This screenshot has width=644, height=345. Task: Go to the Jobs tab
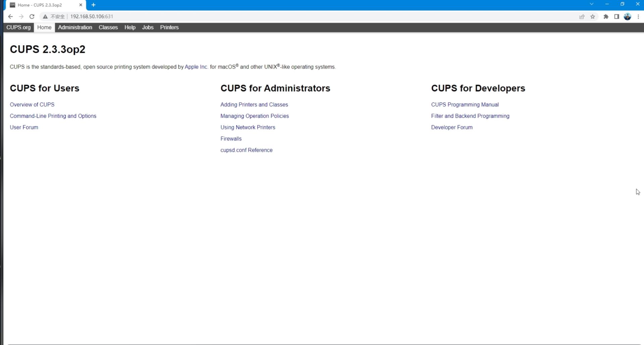[148, 27]
